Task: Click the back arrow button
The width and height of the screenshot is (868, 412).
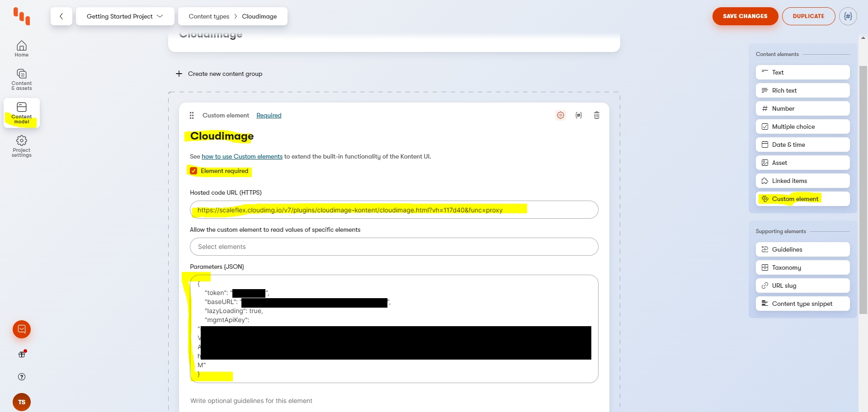Action: click(x=61, y=16)
